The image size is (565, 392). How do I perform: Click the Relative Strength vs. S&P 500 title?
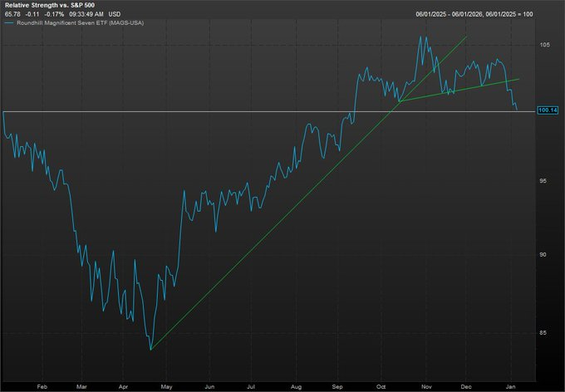(47, 6)
